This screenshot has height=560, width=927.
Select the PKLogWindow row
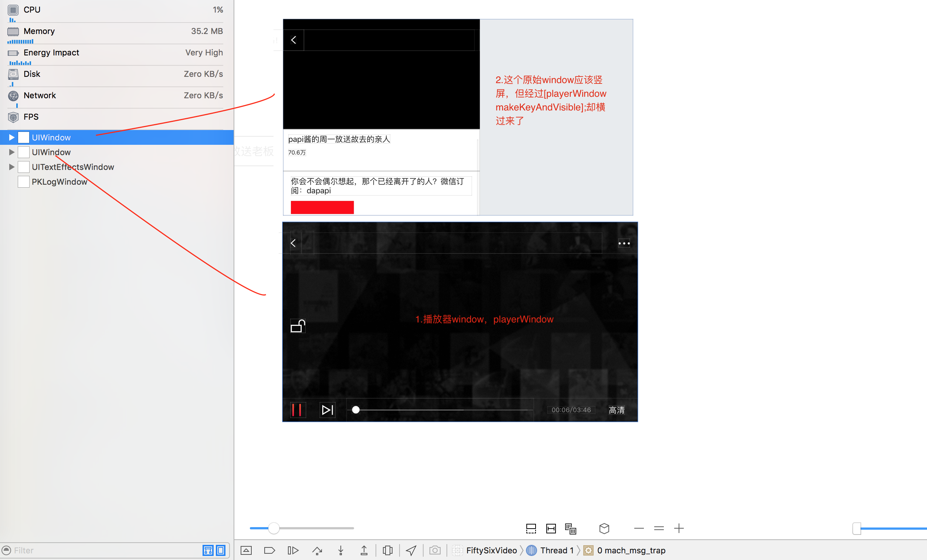click(117, 182)
